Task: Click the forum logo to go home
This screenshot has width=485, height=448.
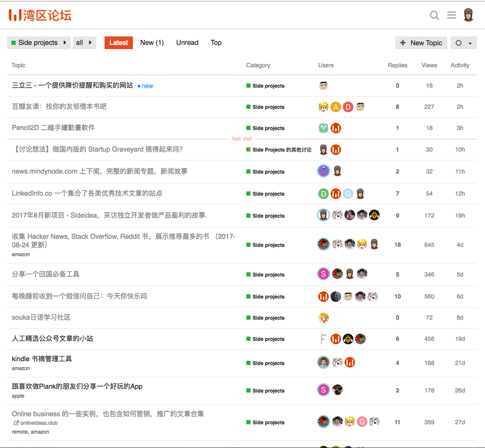Action: click(x=40, y=16)
